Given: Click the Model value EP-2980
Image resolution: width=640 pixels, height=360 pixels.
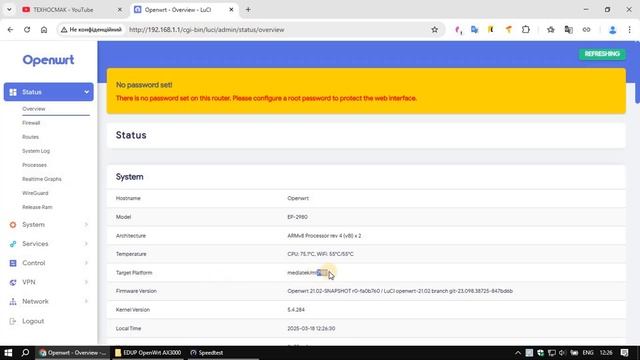Looking at the screenshot, I should coord(298,217).
